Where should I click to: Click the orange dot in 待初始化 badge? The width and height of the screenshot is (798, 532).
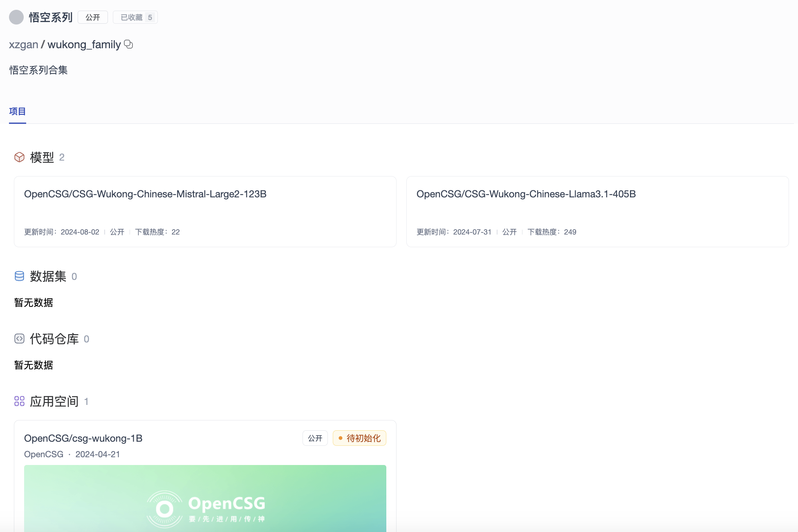click(x=340, y=438)
